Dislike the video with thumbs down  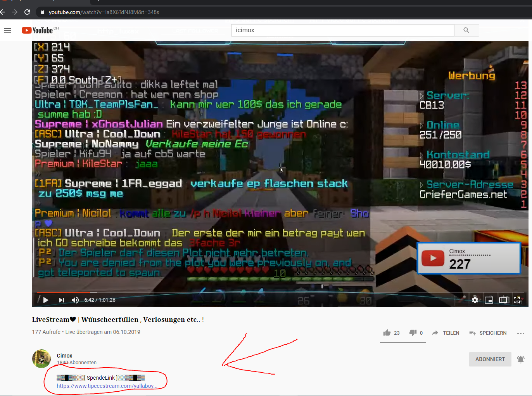[416, 333]
